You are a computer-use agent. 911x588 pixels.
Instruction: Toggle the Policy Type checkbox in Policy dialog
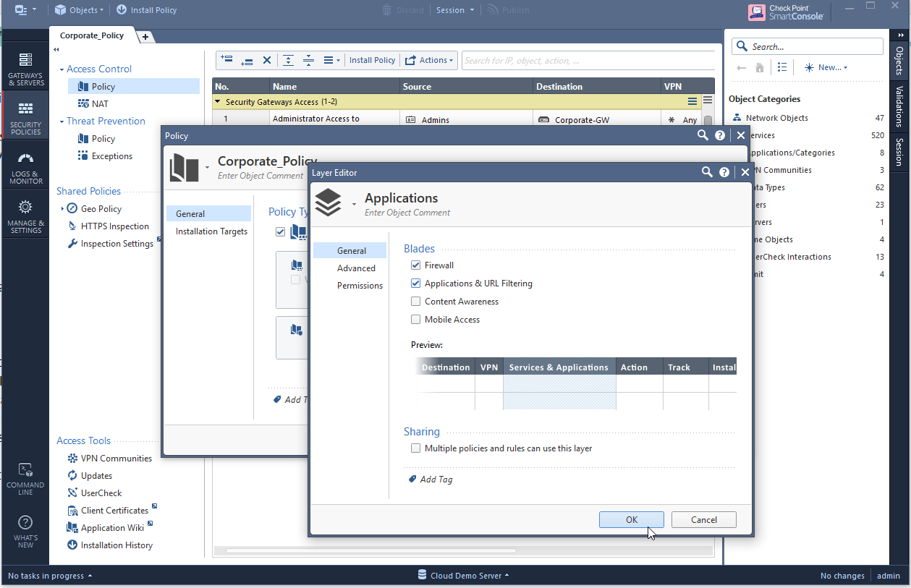click(x=280, y=232)
